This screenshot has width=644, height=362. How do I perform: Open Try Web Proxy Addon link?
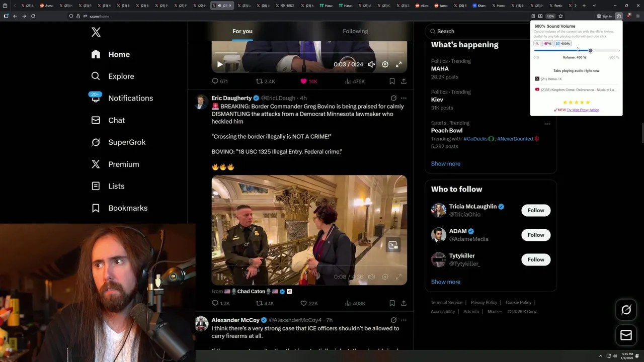(x=583, y=110)
